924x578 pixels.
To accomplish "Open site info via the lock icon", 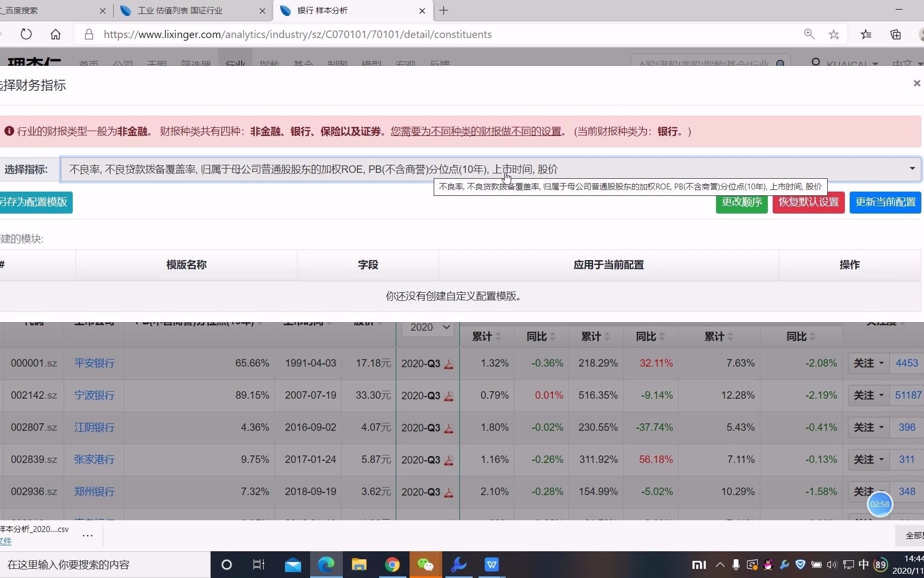I will point(89,34).
